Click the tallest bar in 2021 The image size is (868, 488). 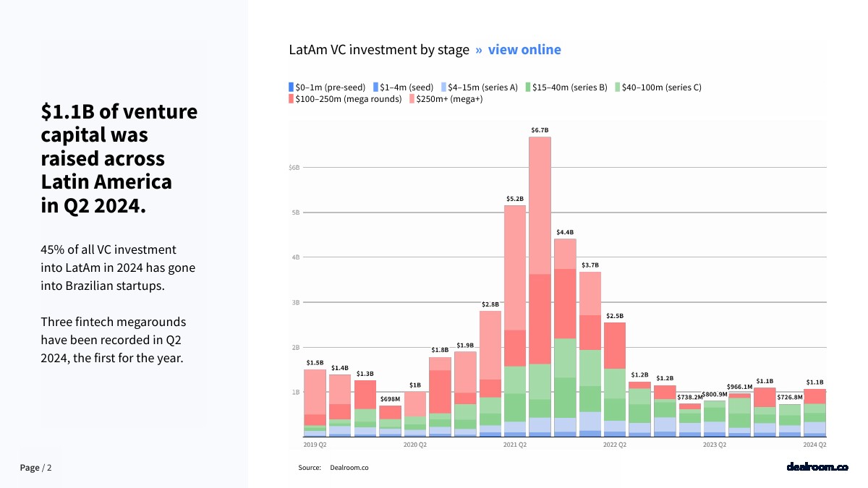click(x=540, y=287)
